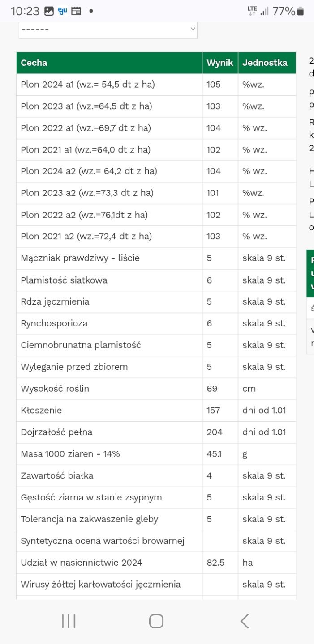The height and width of the screenshot is (644, 314).
Task: Tap the clock time in the status bar
Action: 25,11
